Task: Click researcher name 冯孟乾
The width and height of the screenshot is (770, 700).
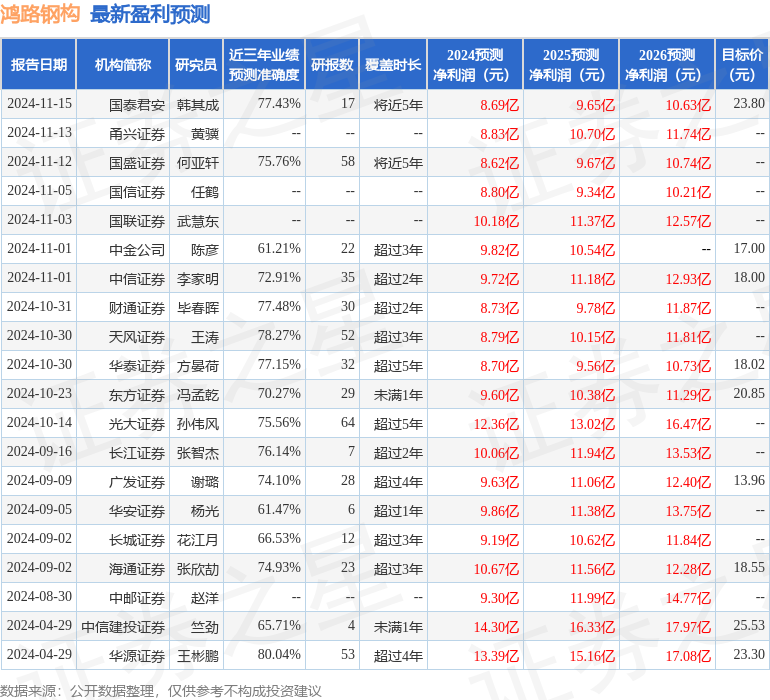Action: coord(198,395)
